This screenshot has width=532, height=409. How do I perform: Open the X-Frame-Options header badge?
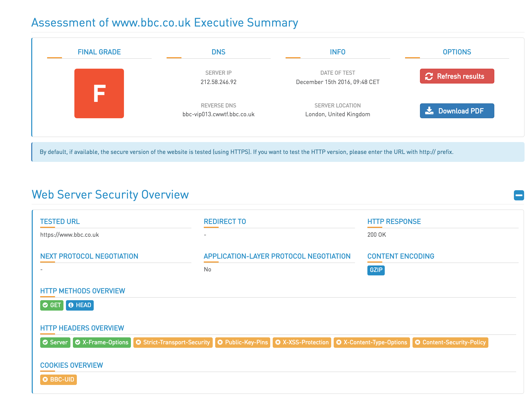coord(102,342)
